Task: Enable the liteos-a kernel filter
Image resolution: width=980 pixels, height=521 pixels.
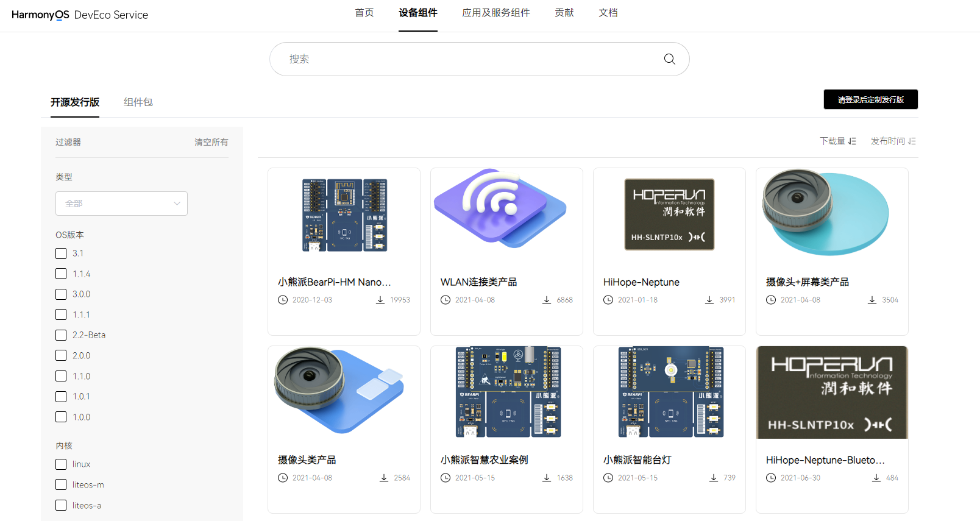Action: (x=61, y=505)
